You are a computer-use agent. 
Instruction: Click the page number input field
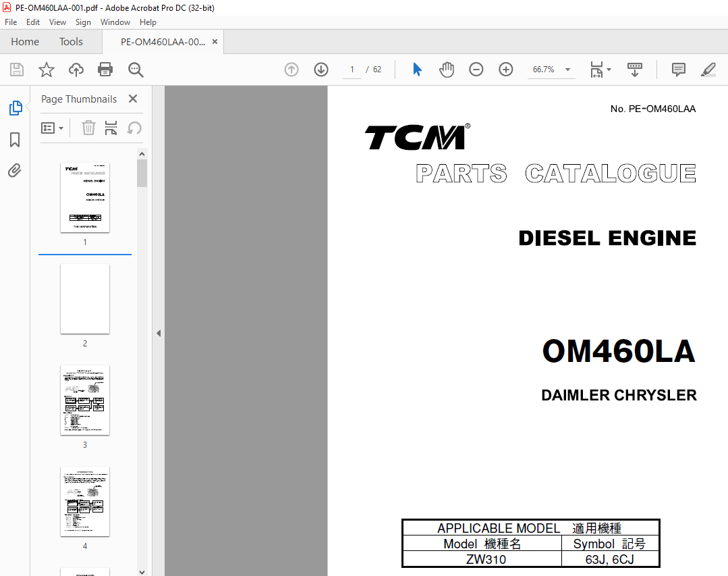click(352, 70)
